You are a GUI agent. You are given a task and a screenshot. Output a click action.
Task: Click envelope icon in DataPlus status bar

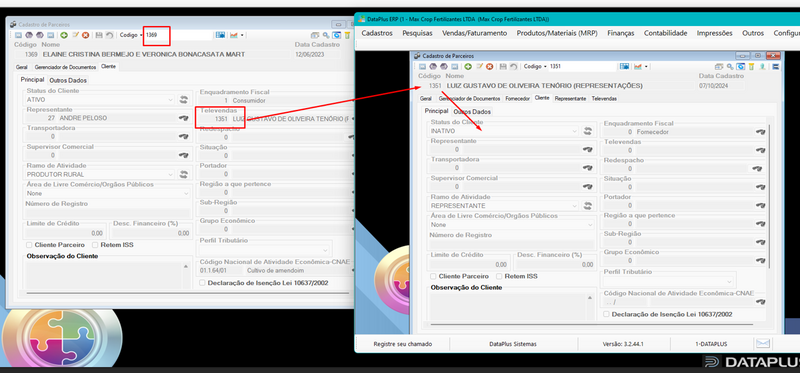pos(763,343)
